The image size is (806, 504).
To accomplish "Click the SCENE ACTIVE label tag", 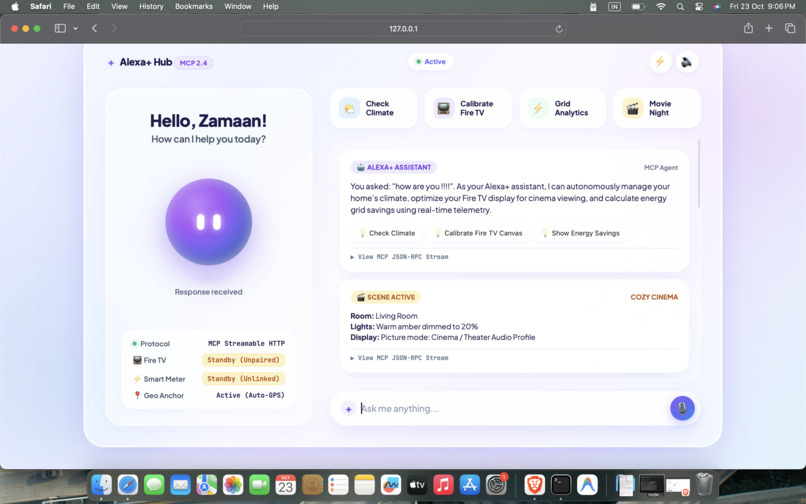I will point(386,297).
